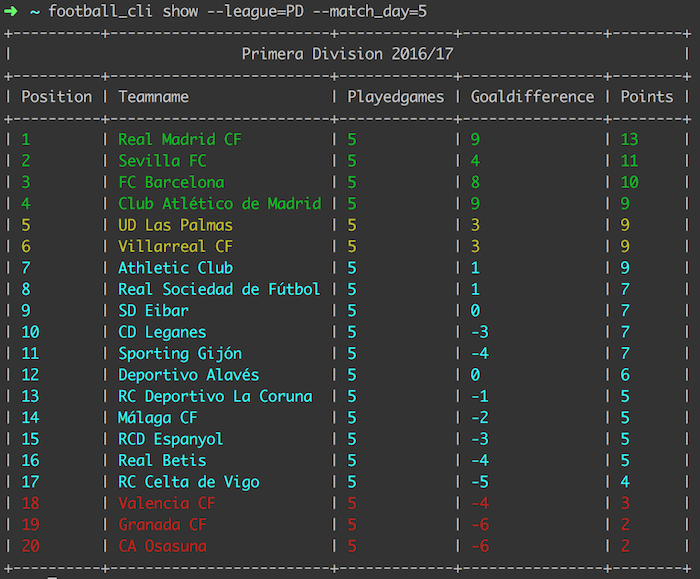700x579 pixels.
Task: Click RC Celta de Vigo's 4 points value
Action: coord(625,482)
